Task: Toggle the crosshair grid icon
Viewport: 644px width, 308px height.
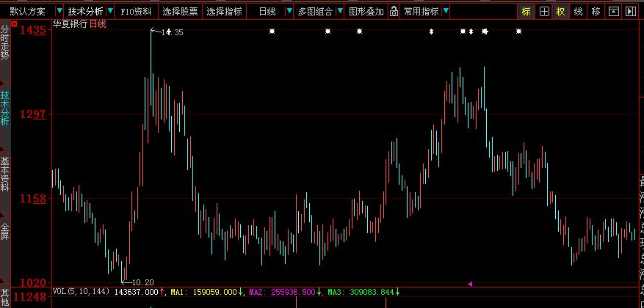Action: pyautogui.click(x=544, y=12)
